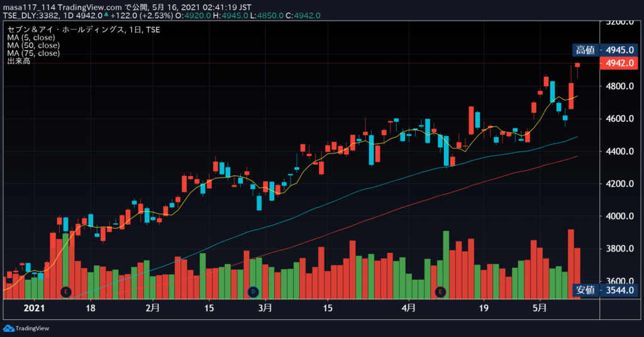Click the current price tag 4942.0
The image size is (644, 337).
tap(619, 64)
